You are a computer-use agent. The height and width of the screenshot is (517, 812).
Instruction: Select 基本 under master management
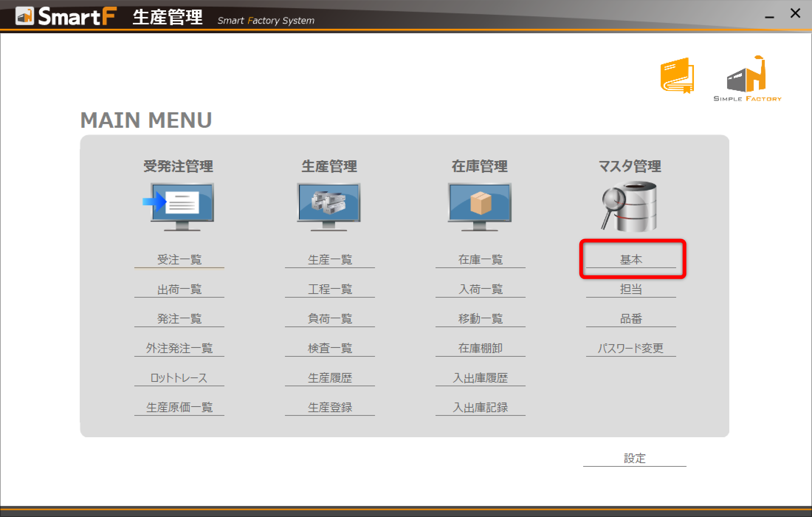[x=631, y=260]
